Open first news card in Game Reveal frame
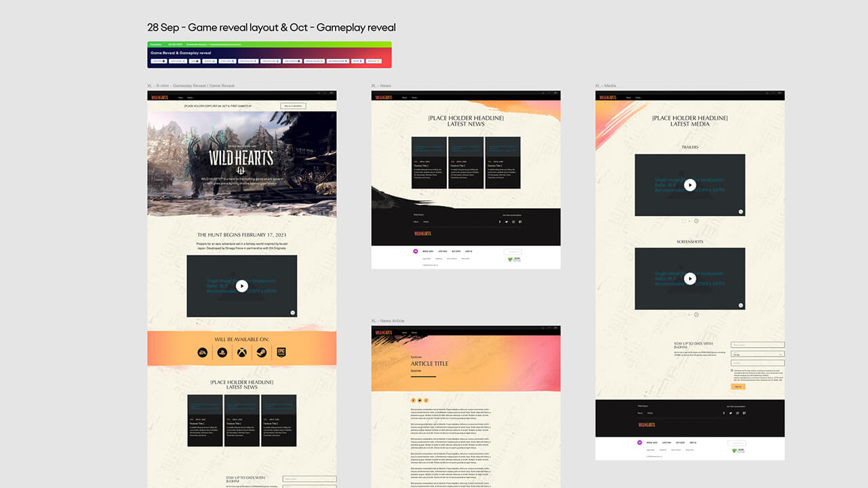This screenshot has height=488, width=868. tap(205, 420)
